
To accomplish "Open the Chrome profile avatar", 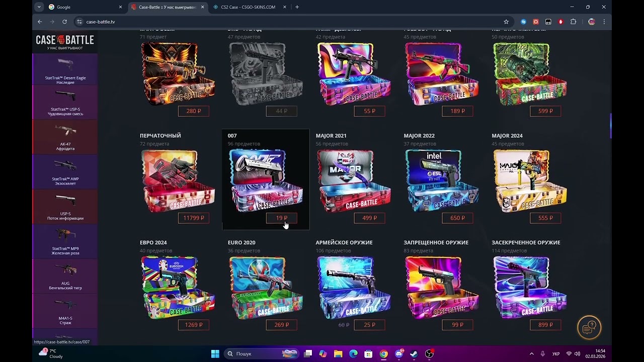I will (592, 22).
